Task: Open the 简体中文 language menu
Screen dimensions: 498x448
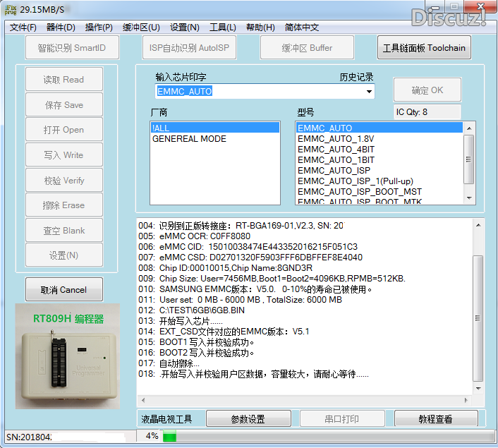Action: (x=302, y=28)
